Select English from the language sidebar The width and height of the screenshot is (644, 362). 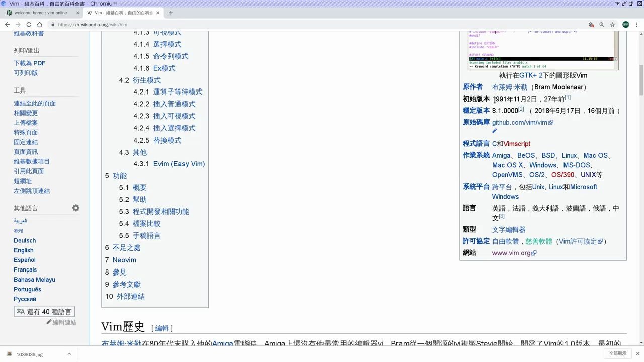point(23,250)
